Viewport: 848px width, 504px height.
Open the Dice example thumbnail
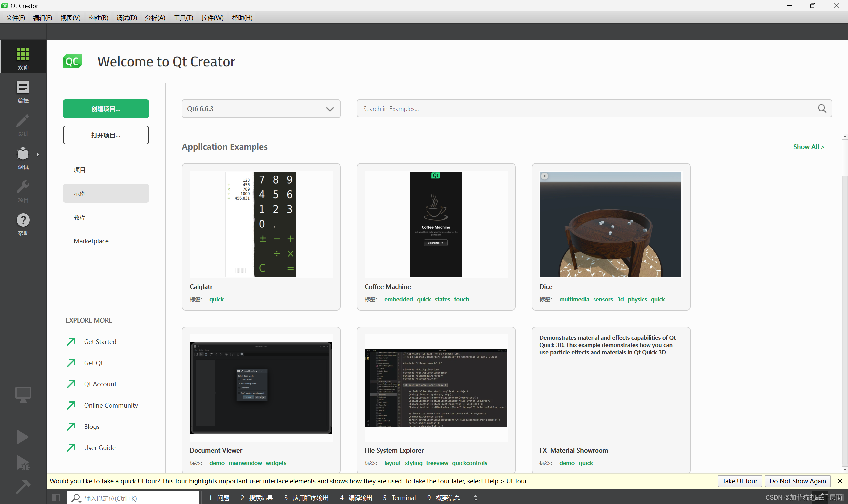610,224
